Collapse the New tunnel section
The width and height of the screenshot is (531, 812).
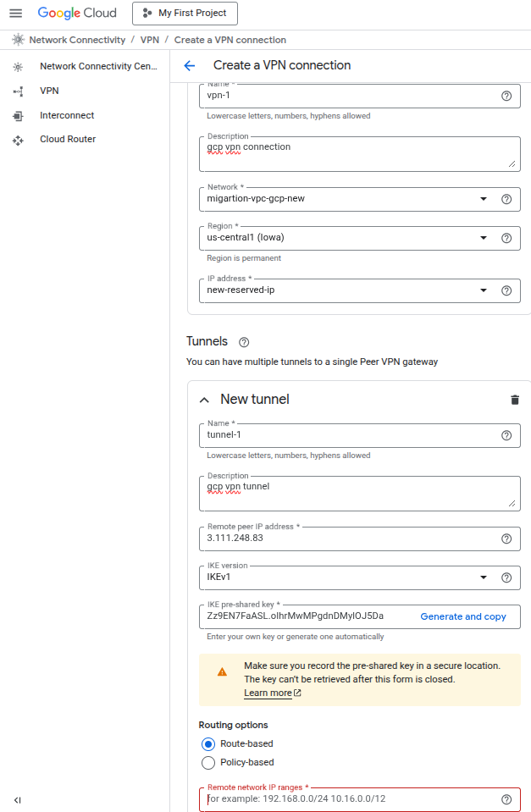(204, 400)
